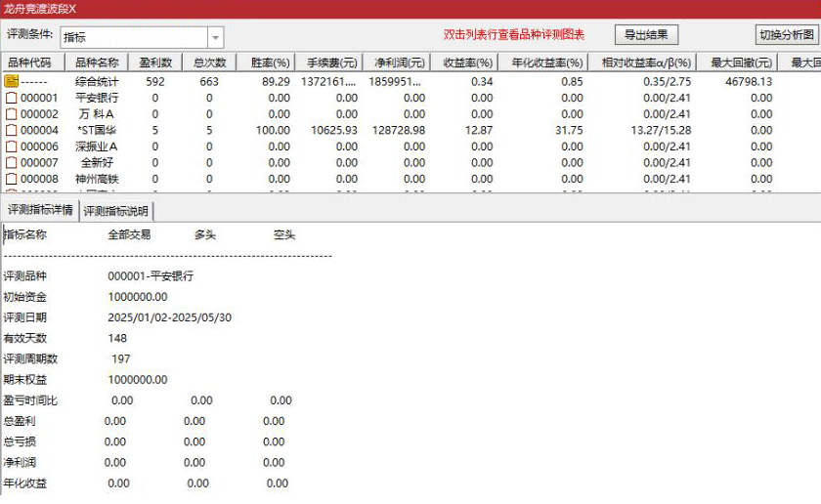Click the profit count value 592
Screen dimensions: 821x504
pos(155,82)
